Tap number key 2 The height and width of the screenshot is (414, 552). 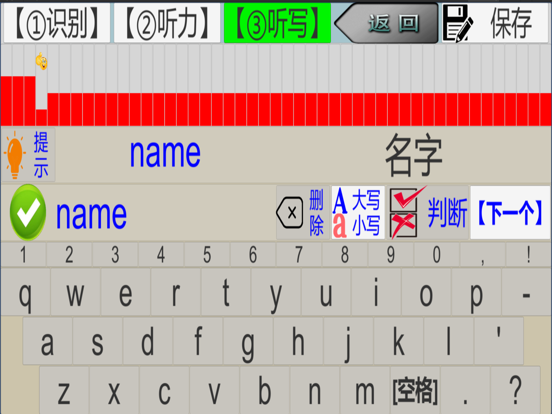(x=69, y=255)
